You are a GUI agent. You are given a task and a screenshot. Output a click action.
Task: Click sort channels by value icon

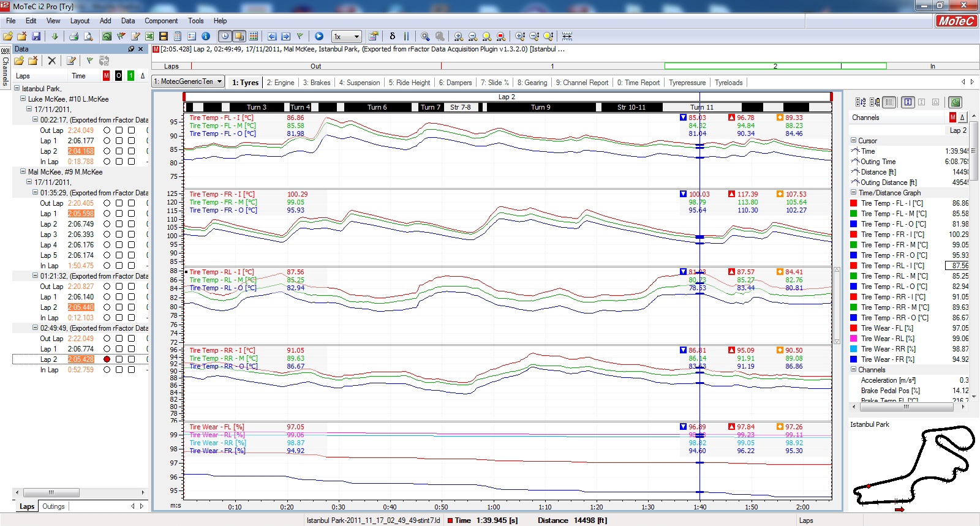(x=875, y=102)
